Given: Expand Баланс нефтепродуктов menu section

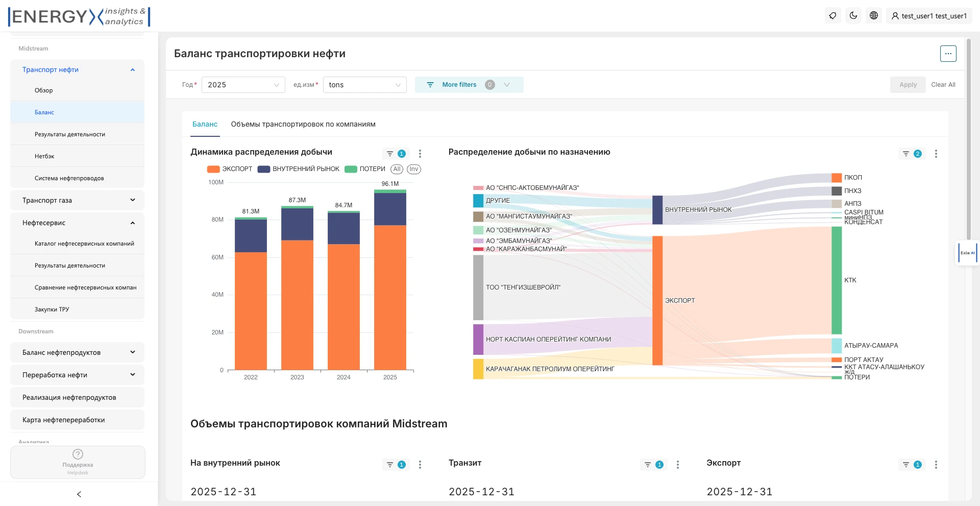Looking at the screenshot, I should click(78, 352).
